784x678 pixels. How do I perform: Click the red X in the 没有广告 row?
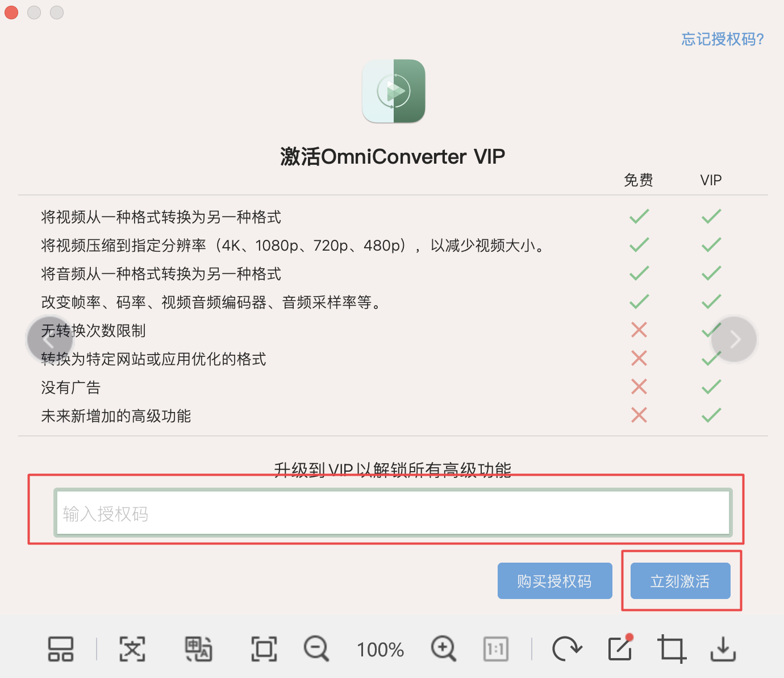point(639,386)
